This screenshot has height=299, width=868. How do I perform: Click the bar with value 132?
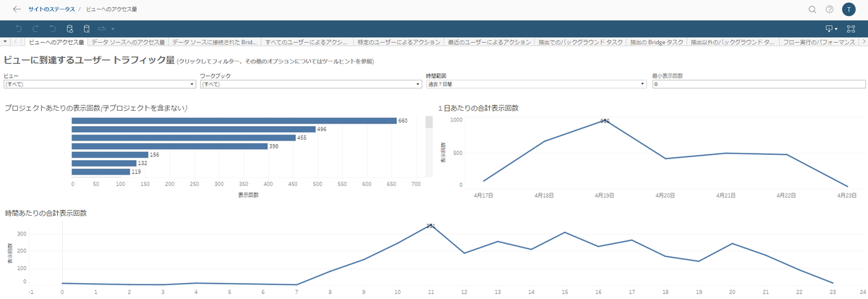104,163
